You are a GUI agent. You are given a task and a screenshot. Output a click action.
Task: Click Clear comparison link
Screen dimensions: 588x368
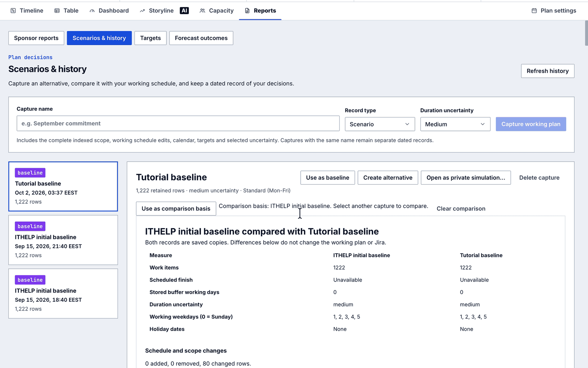[461, 209]
